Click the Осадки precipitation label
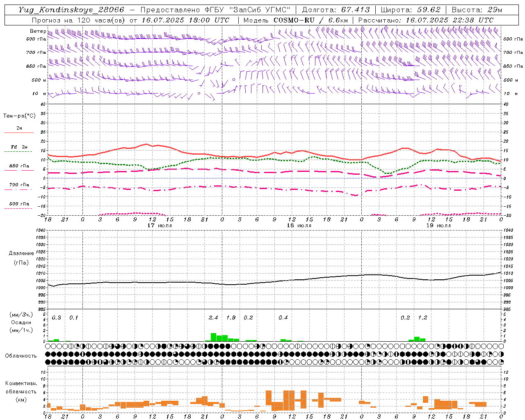This screenshot has width=525, height=420. click(21, 322)
